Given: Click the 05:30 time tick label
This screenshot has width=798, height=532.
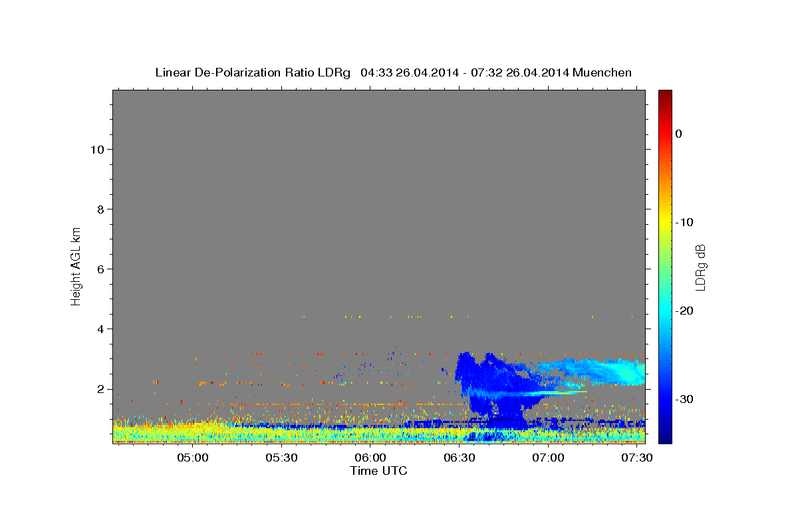Looking at the screenshot, I should click(x=281, y=458).
